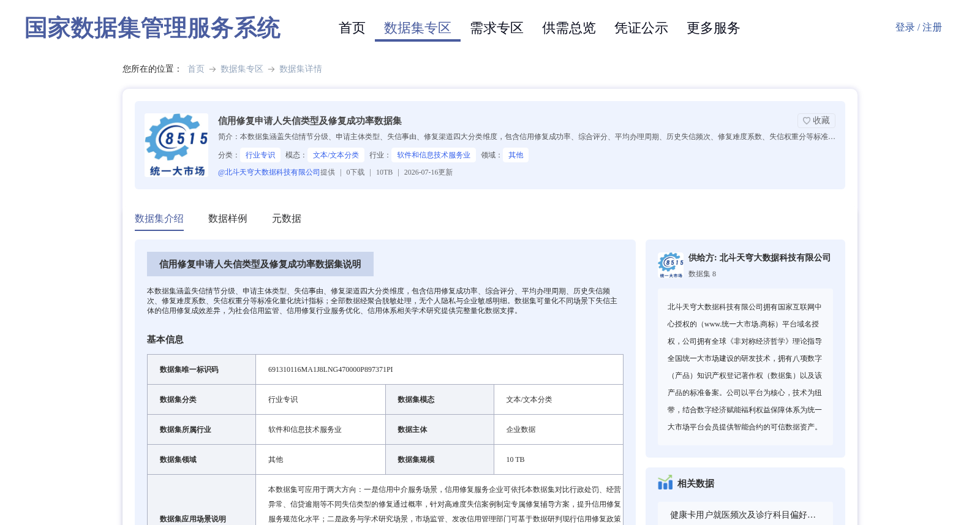The width and height of the screenshot is (980, 525).
Task: Open the 数据集专区 navigation item
Action: (418, 28)
